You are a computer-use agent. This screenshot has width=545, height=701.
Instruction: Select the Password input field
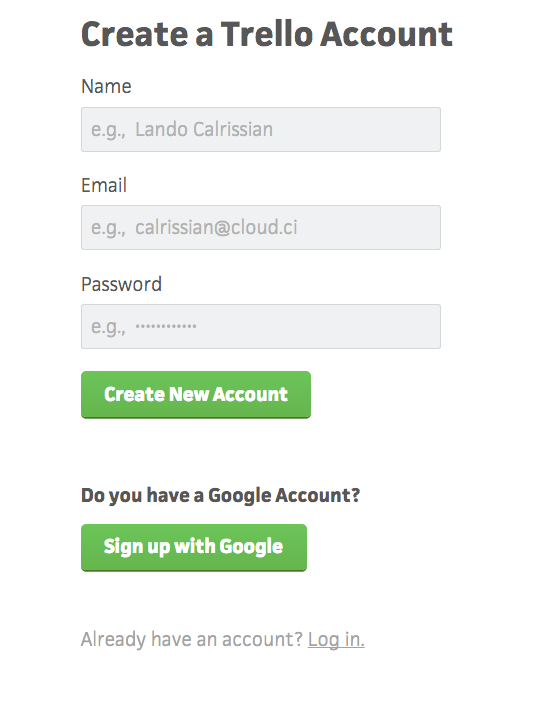261,326
